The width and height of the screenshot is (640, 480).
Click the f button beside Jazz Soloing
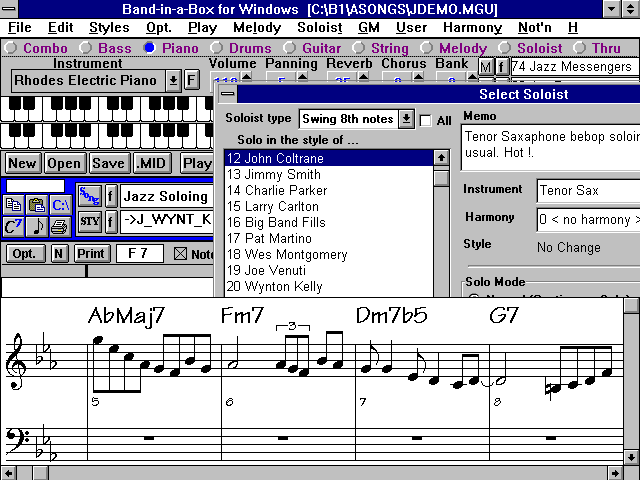(x=111, y=196)
